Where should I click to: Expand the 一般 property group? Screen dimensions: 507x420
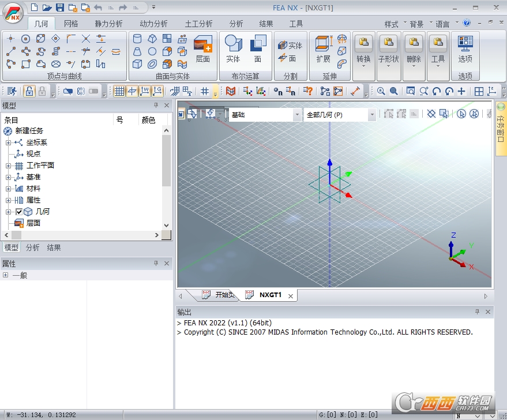[x=6, y=275]
